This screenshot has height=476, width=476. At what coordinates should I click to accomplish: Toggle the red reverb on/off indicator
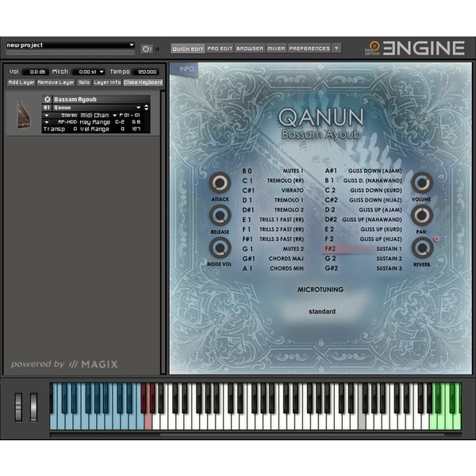click(436, 238)
